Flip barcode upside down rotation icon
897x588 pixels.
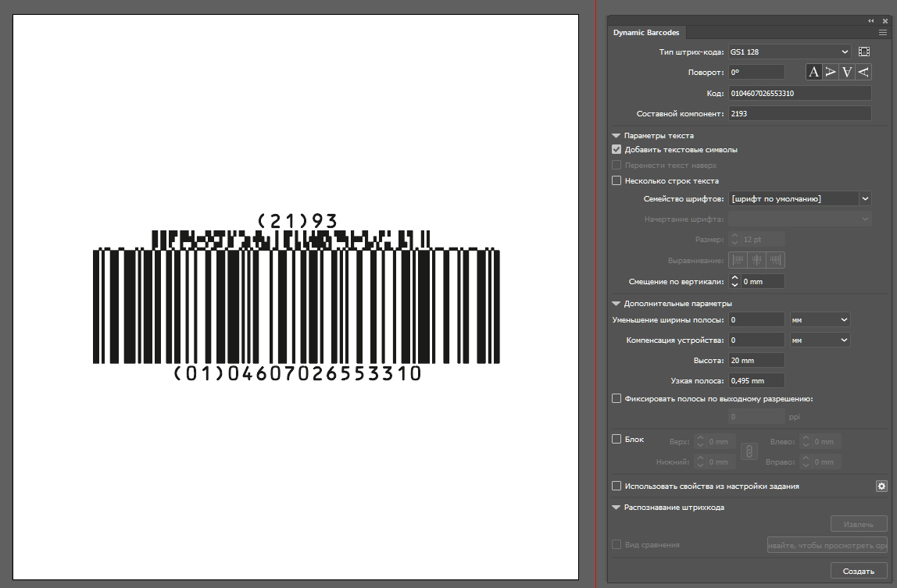[847, 72]
